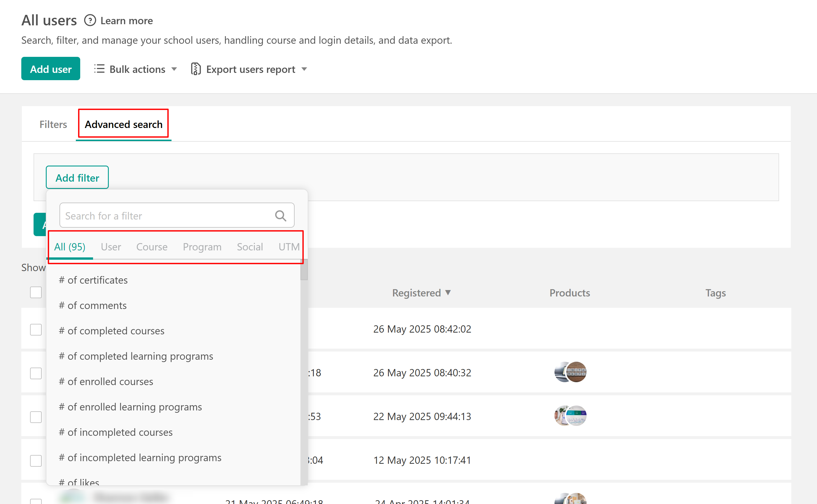Image resolution: width=817 pixels, height=504 pixels.
Task: Open product thumbnails for 26 May 08:40:32 user
Action: (x=570, y=372)
